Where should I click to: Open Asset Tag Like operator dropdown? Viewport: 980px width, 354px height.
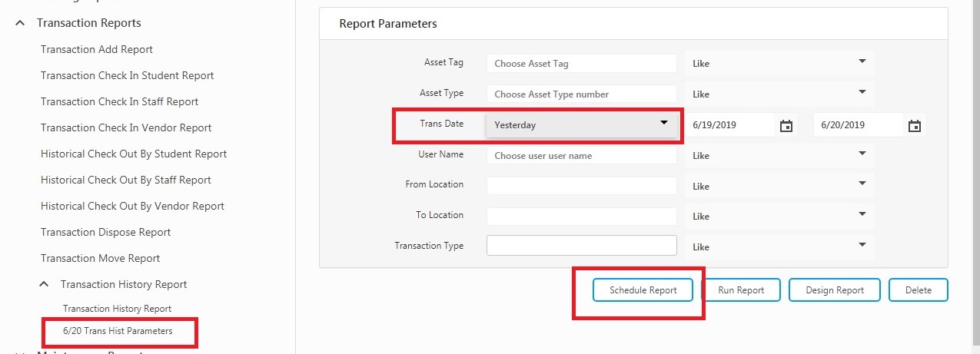779,63
